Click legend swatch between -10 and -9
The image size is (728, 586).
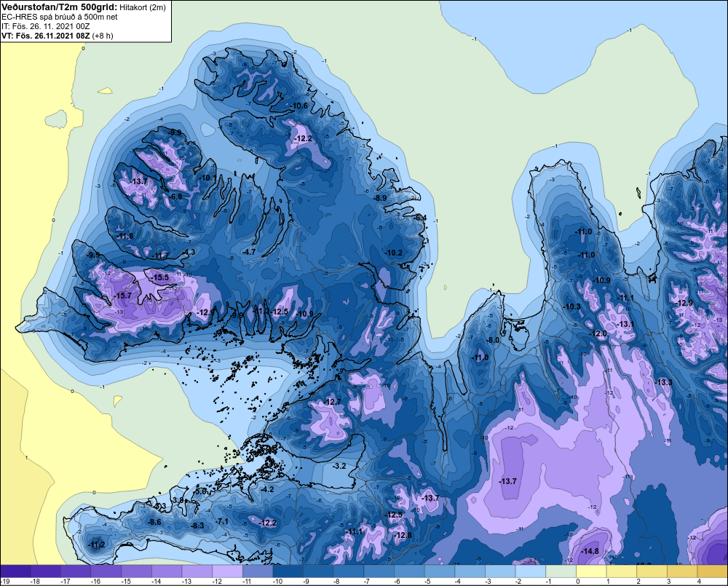tap(289, 571)
